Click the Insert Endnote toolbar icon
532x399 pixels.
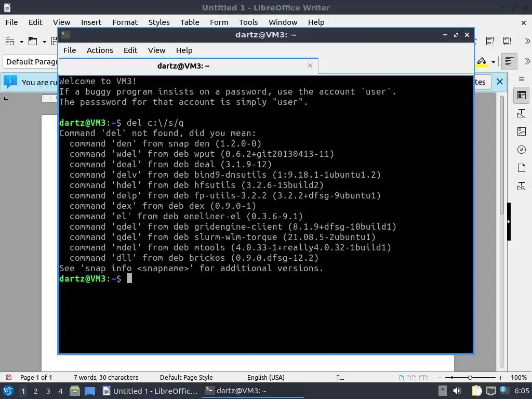[x=507, y=42]
